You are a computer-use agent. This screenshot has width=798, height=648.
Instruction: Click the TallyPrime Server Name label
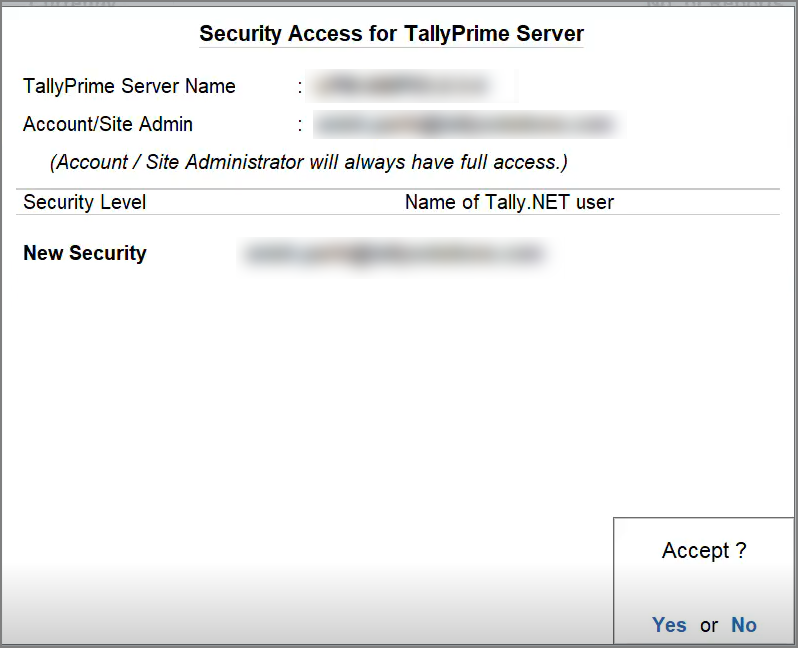(129, 86)
